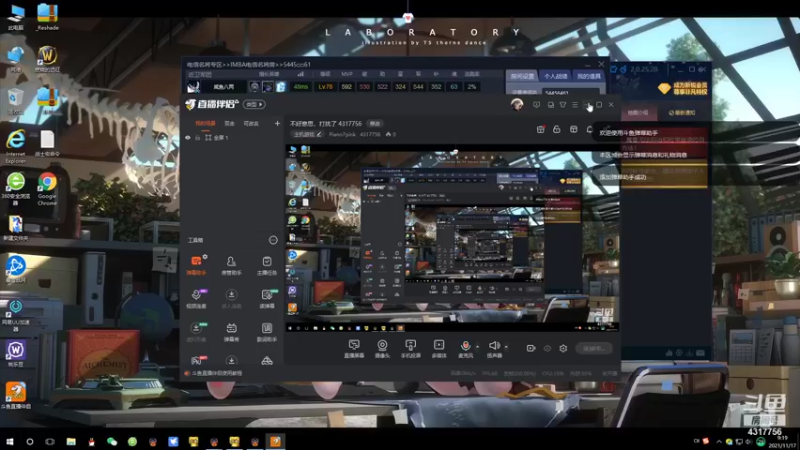
Task: Click the microphone-icon tool with purple badge
Action: pyautogui.click(x=196, y=298)
